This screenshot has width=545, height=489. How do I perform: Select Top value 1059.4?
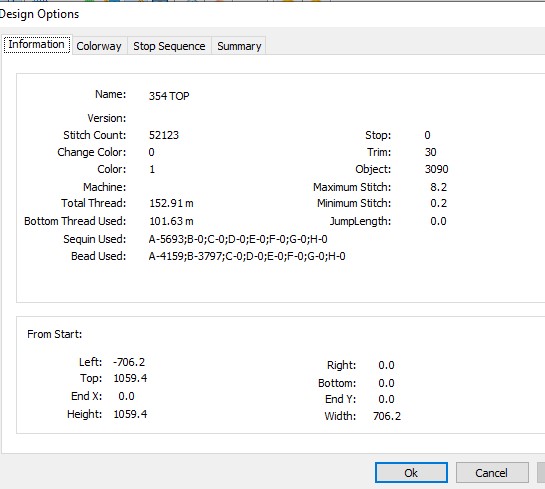point(130,378)
